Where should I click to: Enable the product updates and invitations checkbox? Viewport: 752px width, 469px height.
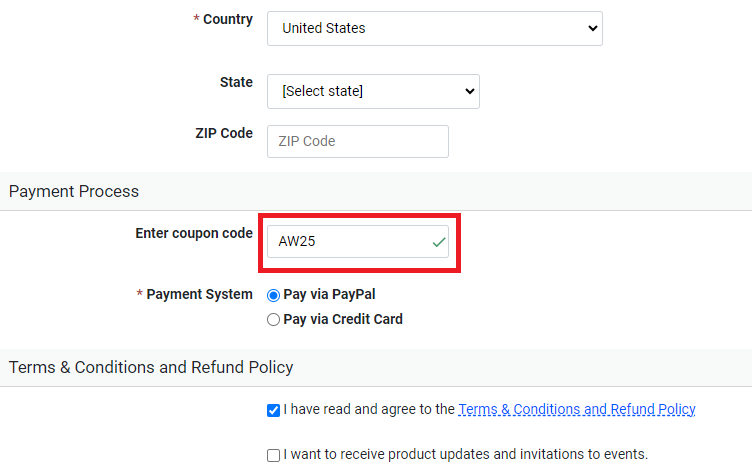274,455
